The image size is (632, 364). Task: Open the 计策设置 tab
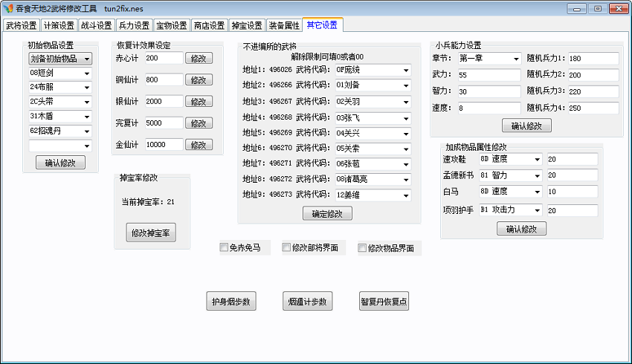59,25
